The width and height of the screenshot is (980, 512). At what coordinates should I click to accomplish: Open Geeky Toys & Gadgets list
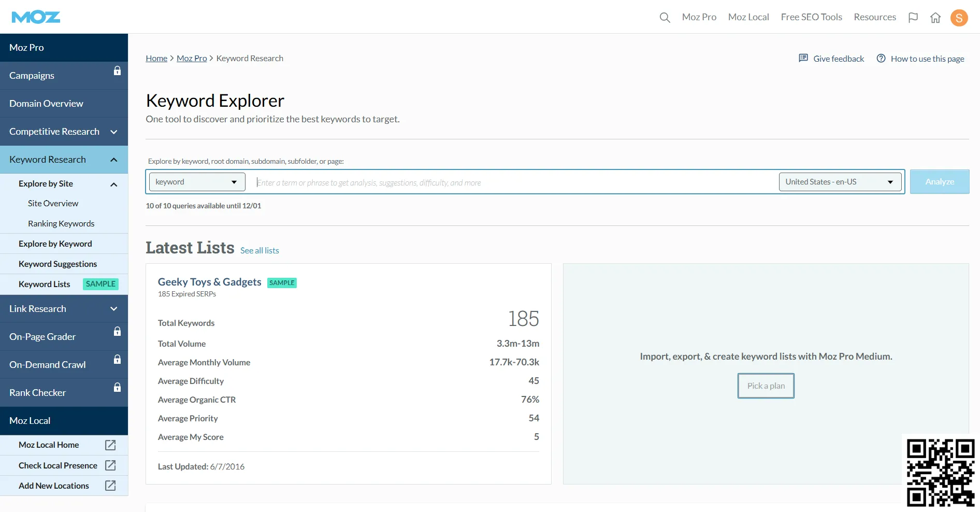click(x=209, y=282)
